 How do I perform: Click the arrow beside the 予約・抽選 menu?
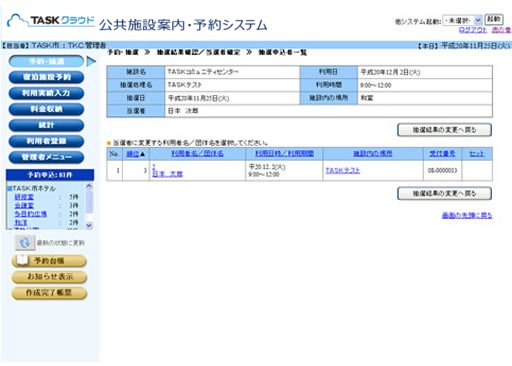click(91, 61)
